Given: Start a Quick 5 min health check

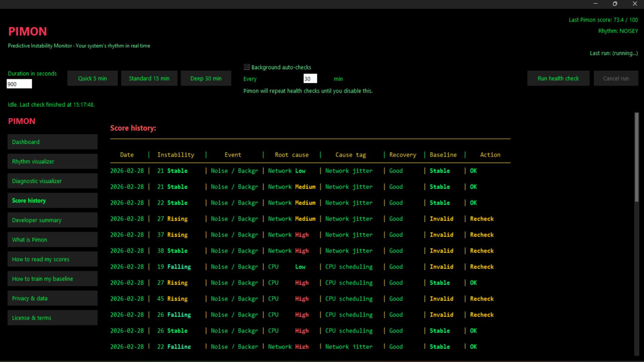Looking at the screenshot, I should [x=92, y=78].
